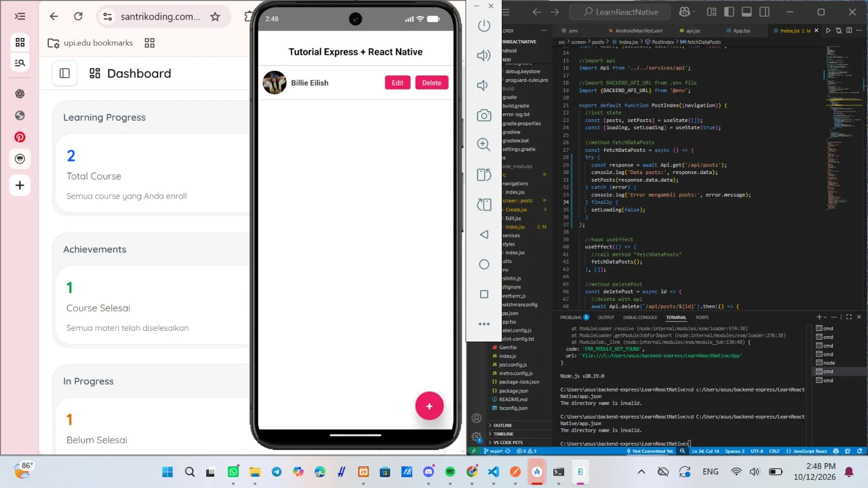The image size is (868, 488).
Task: Open the App.tsx editor tab
Action: tap(741, 31)
